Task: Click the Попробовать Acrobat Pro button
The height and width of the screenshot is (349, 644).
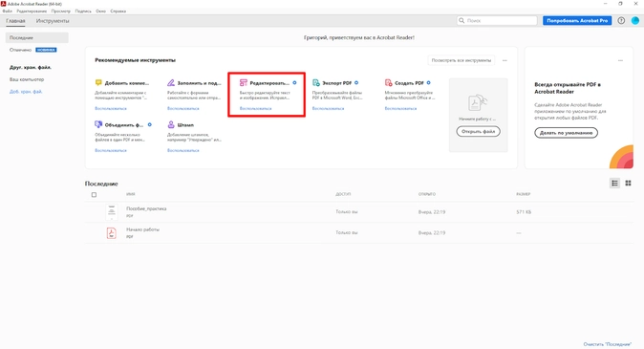Action: click(x=577, y=20)
